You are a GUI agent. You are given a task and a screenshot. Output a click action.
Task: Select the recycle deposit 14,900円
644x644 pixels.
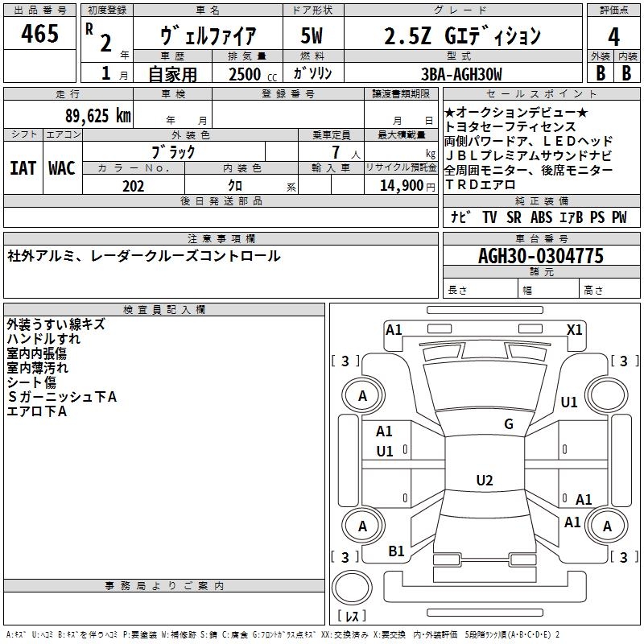coord(407,186)
